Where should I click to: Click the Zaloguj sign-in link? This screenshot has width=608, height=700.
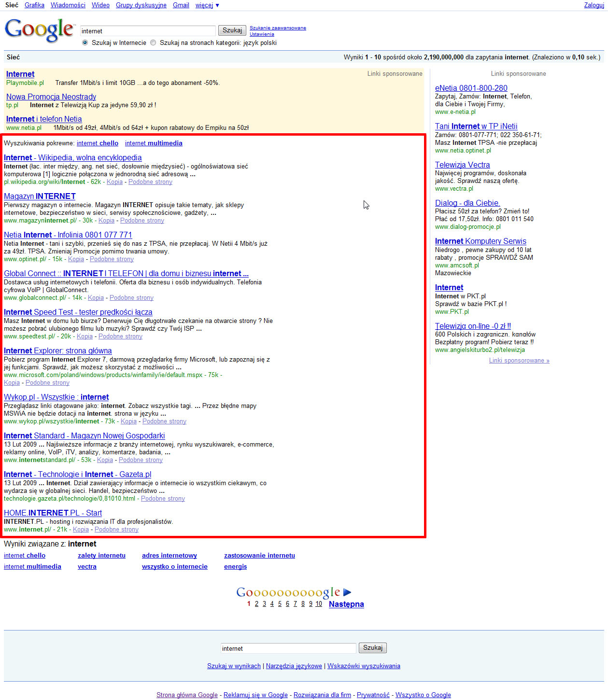tap(594, 5)
